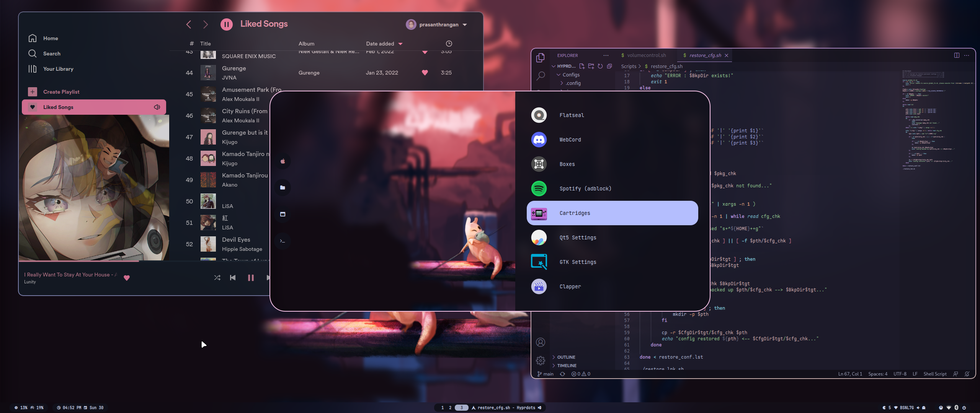Screen dimensions: 980x413
Task: Expand the .config folder
Action: [573, 83]
